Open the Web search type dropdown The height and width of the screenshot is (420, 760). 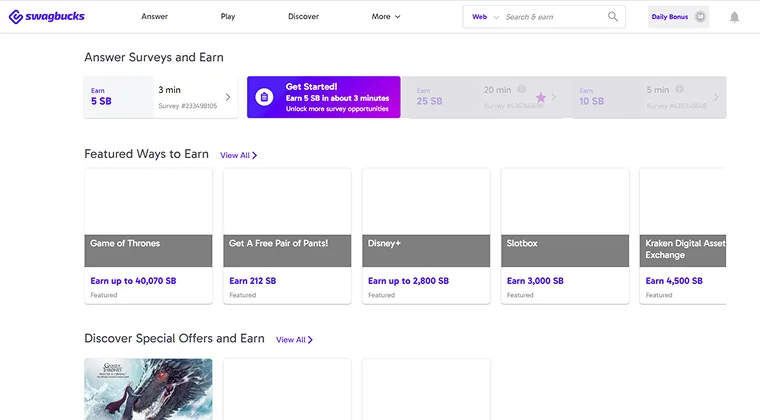tap(485, 17)
